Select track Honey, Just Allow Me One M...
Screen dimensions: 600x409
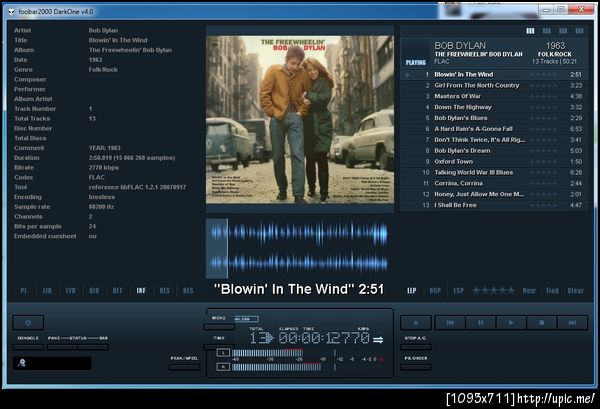[x=494, y=194]
